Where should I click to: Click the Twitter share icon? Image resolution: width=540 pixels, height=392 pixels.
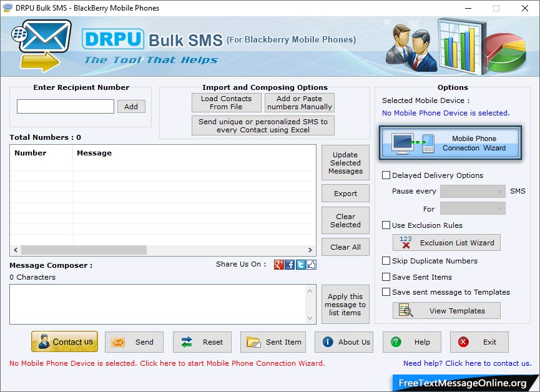[x=301, y=265]
